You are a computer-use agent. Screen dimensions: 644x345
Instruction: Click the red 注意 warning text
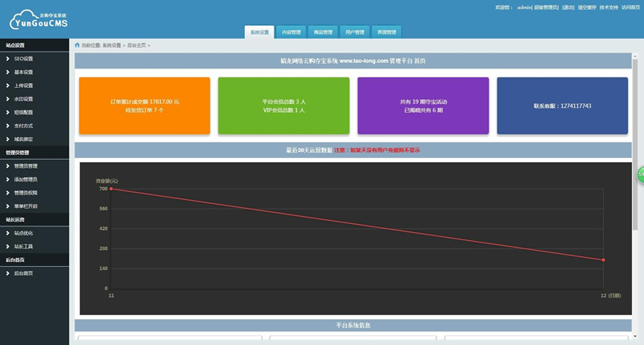(x=377, y=151)
